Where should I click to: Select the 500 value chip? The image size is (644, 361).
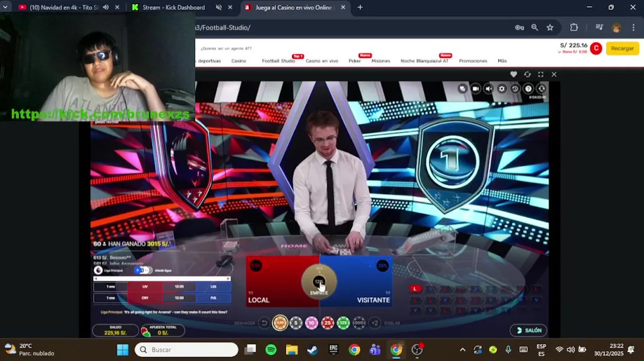pos(359,323)
